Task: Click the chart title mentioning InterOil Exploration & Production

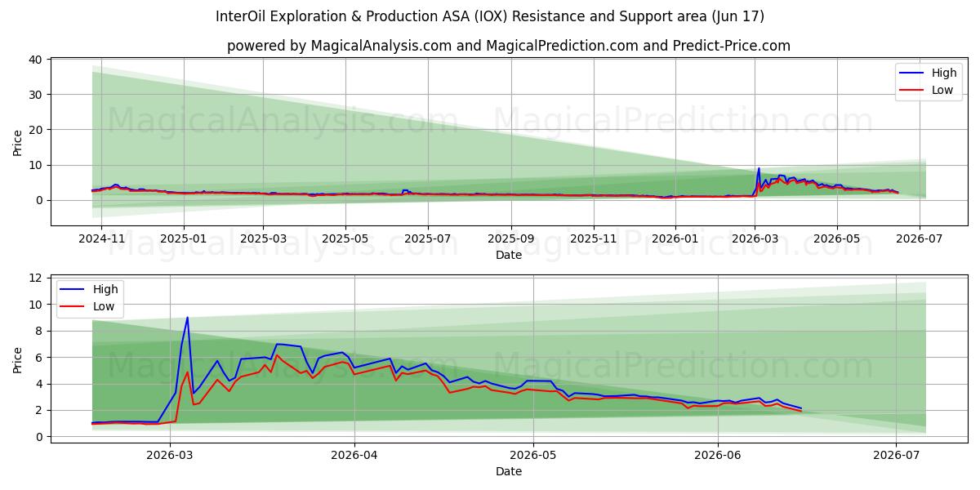Action: pos(490,16)
